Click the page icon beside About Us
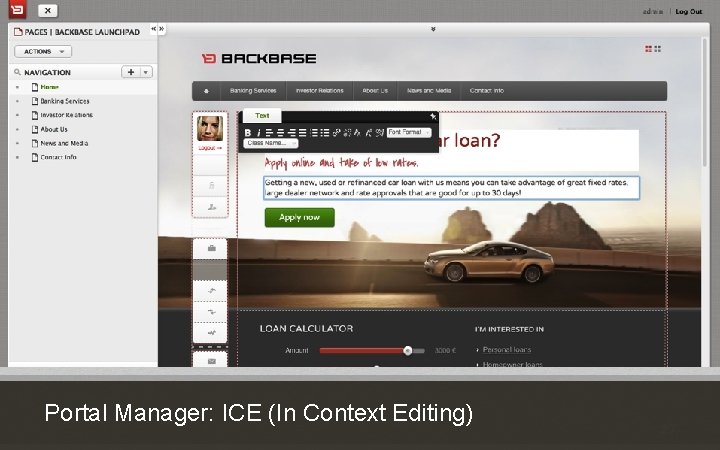Viewport: 720px width, 450px height. click(34, 129)
